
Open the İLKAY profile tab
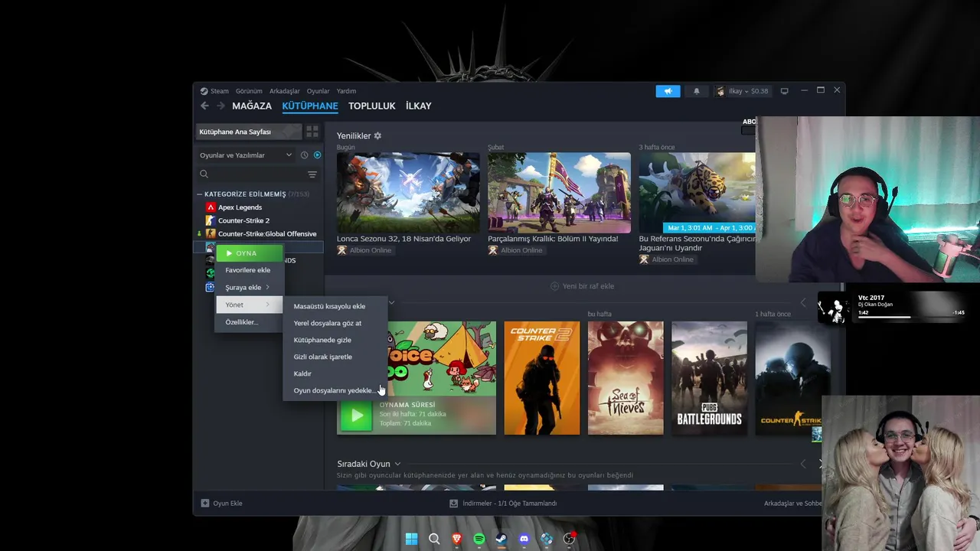[x=419, y=106]
